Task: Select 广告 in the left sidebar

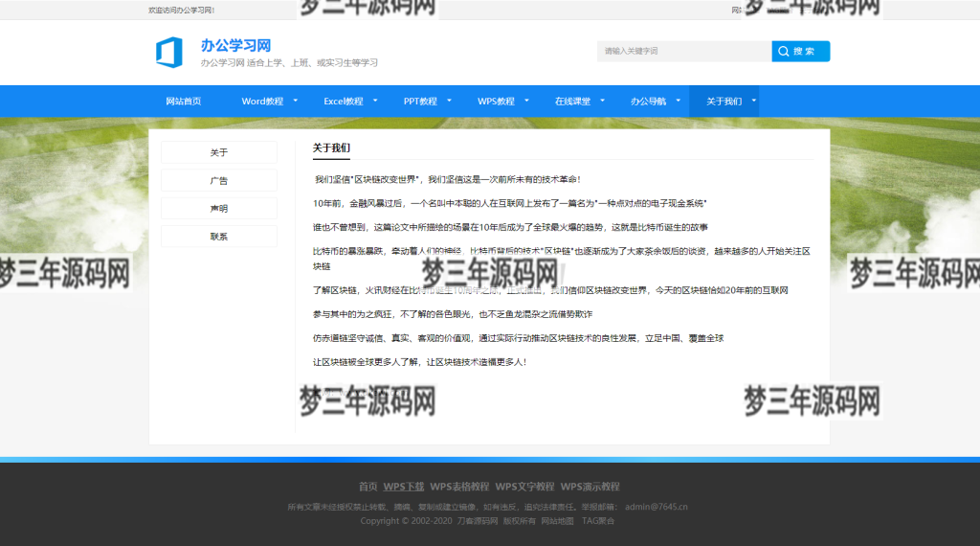Action: (219, 181)
